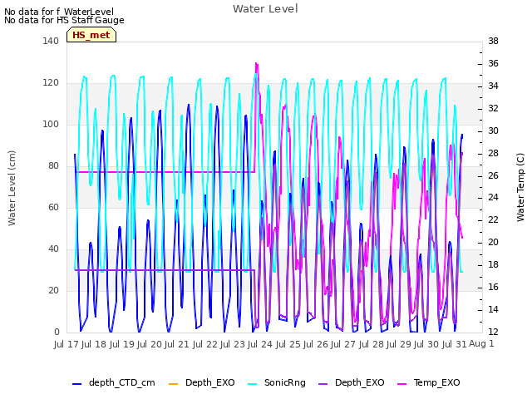Click the Jul 27 x-axis tick label
Image resolution: width=532 pixels, height=399 pixels.
(x=343, y=344)
